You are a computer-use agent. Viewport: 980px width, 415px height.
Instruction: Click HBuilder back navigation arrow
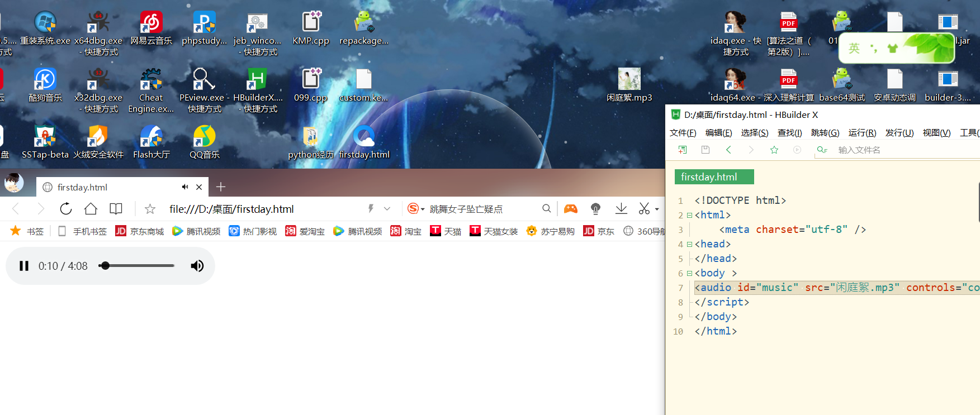(x=728, y=150)
